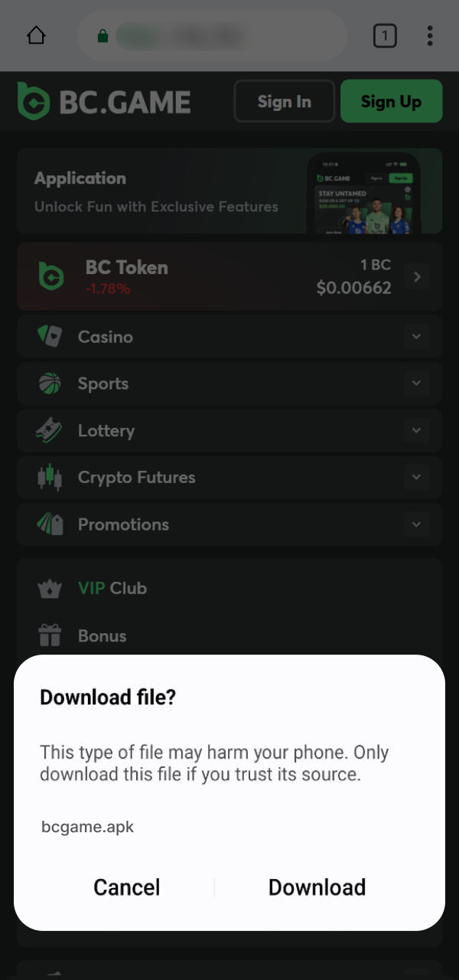Image resolution: width=459 pixels, height=980 pixels.
Task: Expand the Sports dropdown
Action: (x=416, y=383)
